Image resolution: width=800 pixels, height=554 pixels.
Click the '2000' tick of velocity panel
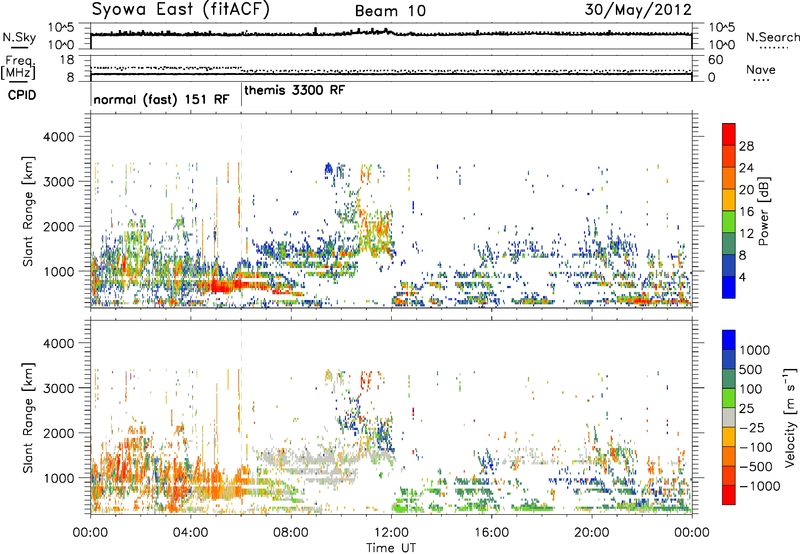58,433
